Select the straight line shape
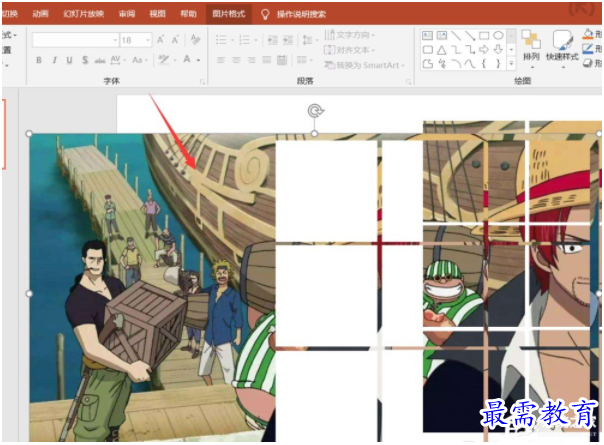 (456, 36)
